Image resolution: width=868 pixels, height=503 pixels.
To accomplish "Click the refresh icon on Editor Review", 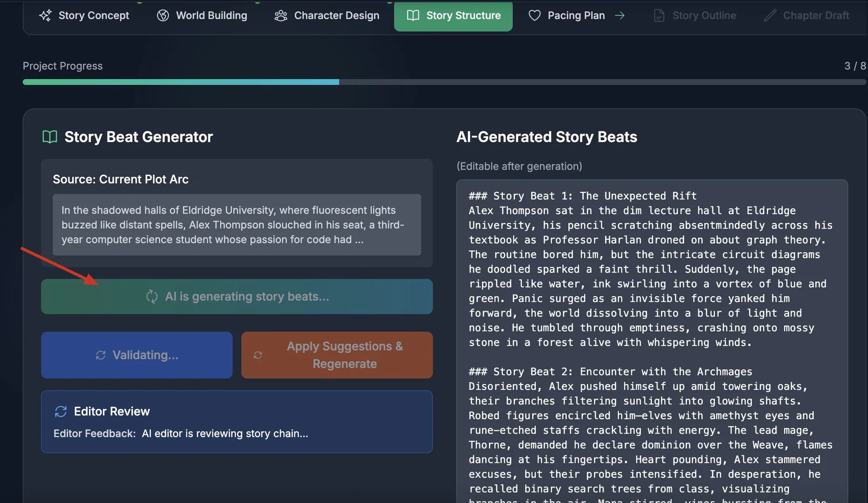I will [61, 411].
